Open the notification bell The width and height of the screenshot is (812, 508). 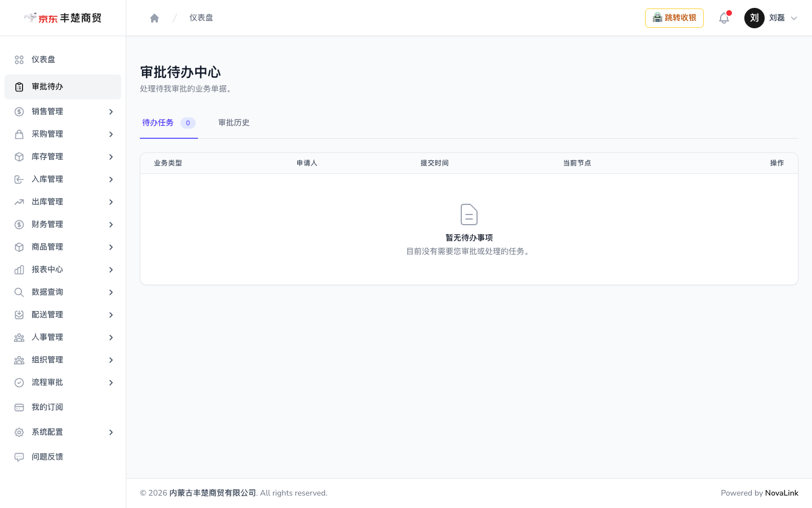tap(724, 18)
